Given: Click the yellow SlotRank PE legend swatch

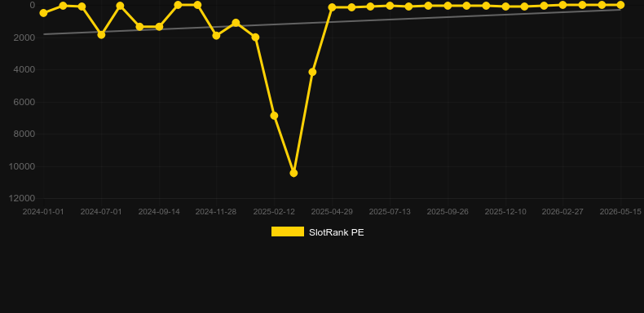Looking at the screenshot, I should pos(288,231).
